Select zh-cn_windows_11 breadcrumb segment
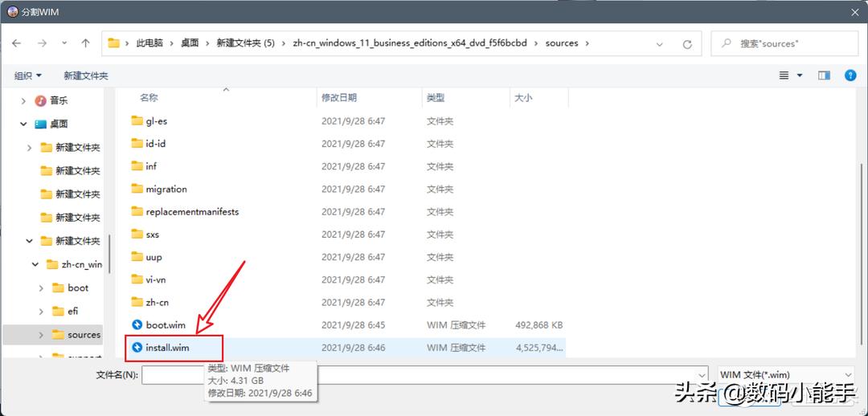 point(410,43)
